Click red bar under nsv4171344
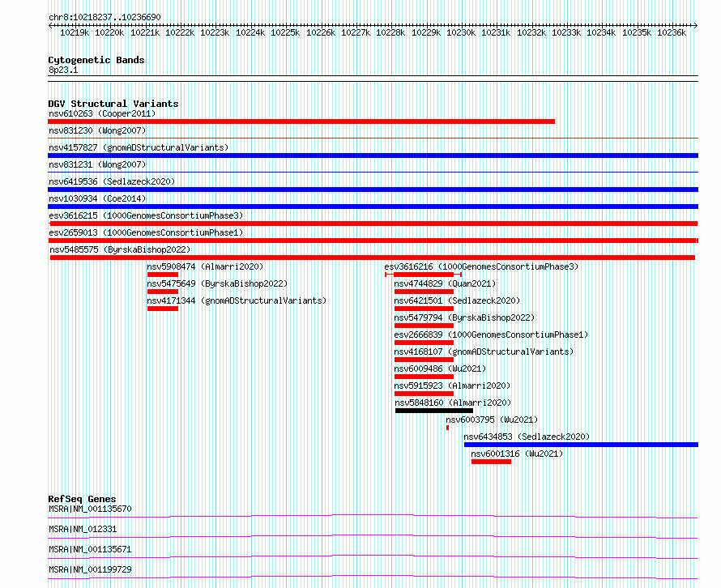The width and height of the screenshot is (721, 588). click(x=163, y=309)
